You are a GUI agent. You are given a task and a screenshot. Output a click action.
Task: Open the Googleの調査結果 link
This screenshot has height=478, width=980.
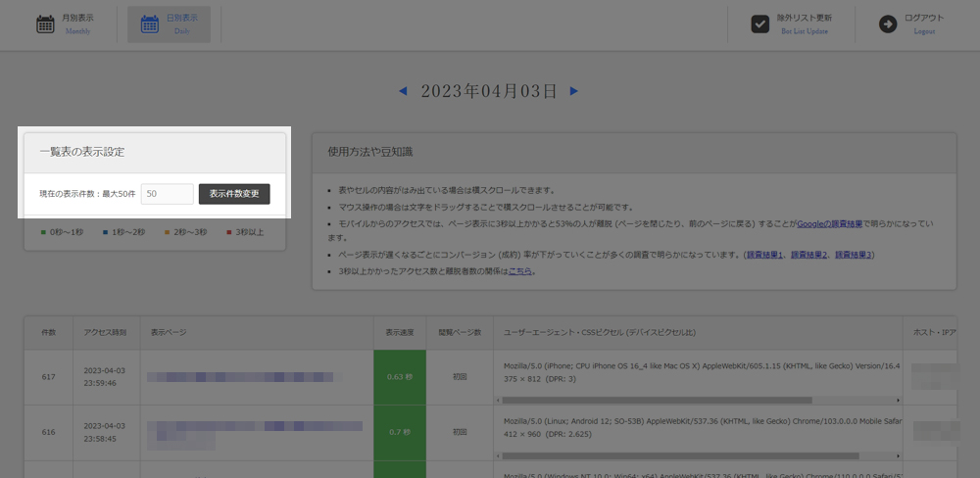[829, 223]
